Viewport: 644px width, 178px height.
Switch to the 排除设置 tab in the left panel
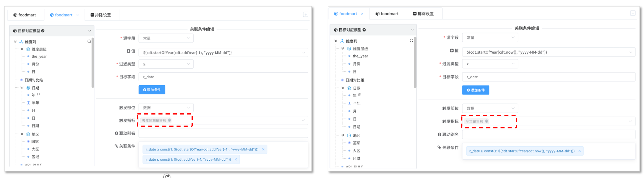pyautogui.click(x=101, y=15)
